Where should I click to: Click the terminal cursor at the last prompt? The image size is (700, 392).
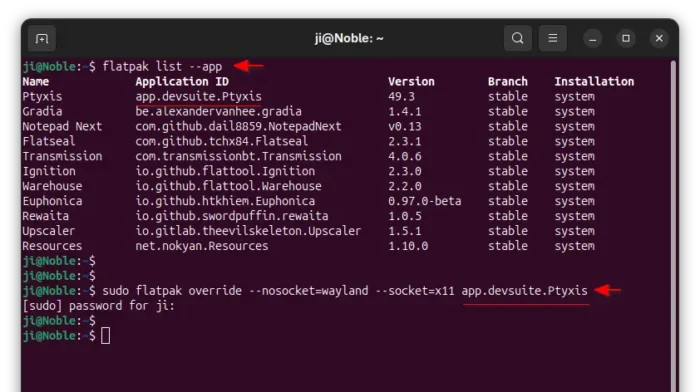[105, 336]
